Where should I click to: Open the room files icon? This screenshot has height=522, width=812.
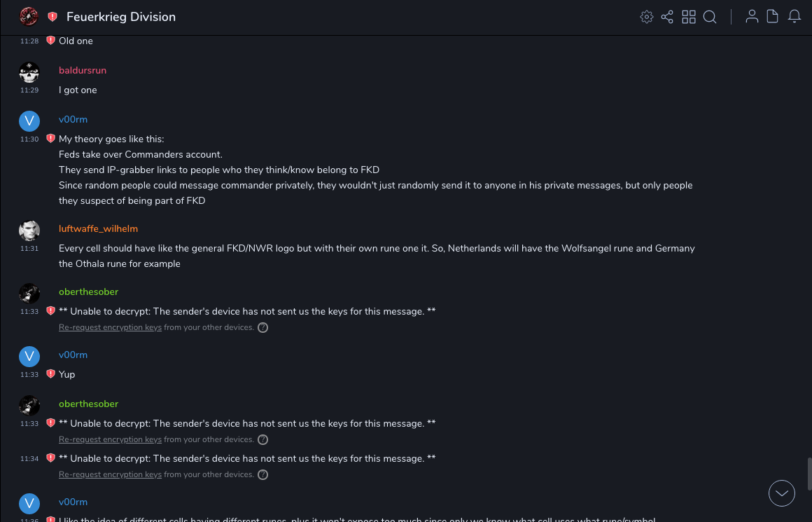point(773,17)
